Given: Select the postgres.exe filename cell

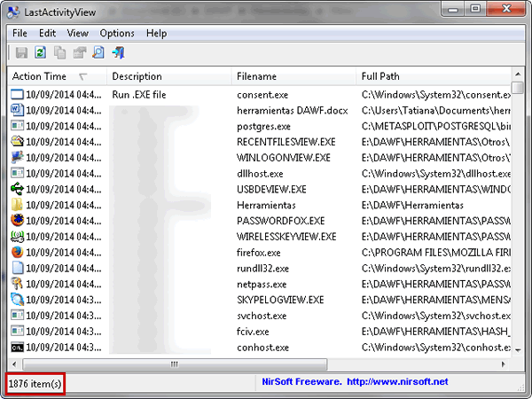Looking at the screenshot, I should tap(263, 126).
